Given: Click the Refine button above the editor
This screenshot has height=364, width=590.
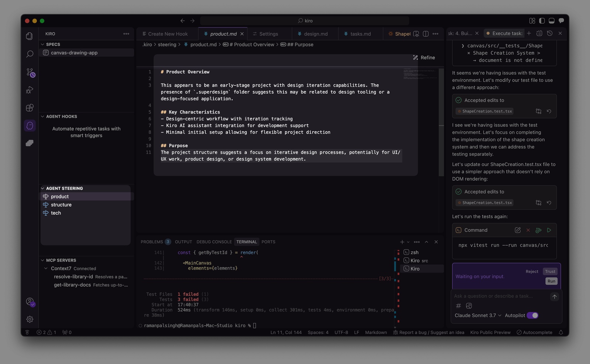Looking at the screenshot, I should point(424,58).
